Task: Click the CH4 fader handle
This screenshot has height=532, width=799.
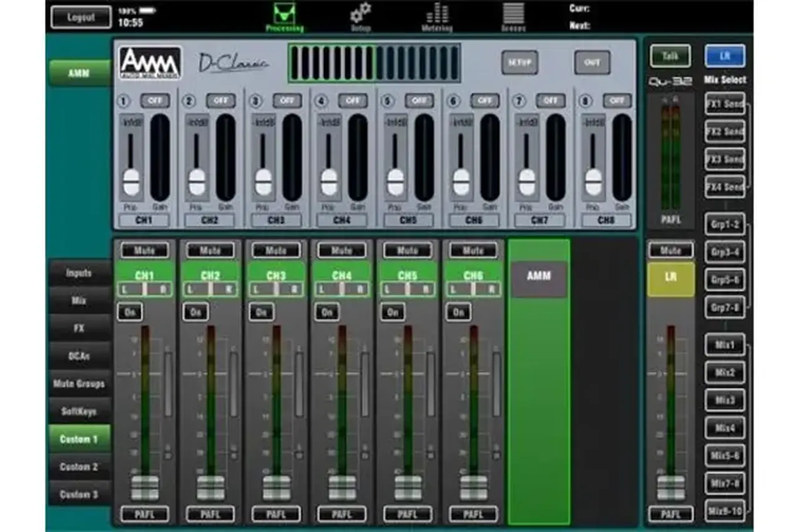Action: tap(342, 488)
